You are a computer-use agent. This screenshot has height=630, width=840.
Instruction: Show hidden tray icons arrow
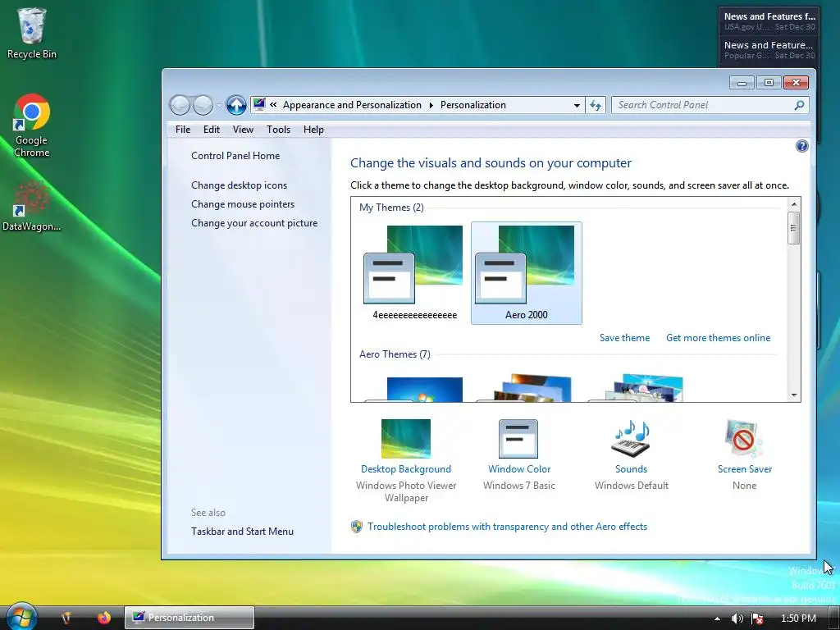717,619
